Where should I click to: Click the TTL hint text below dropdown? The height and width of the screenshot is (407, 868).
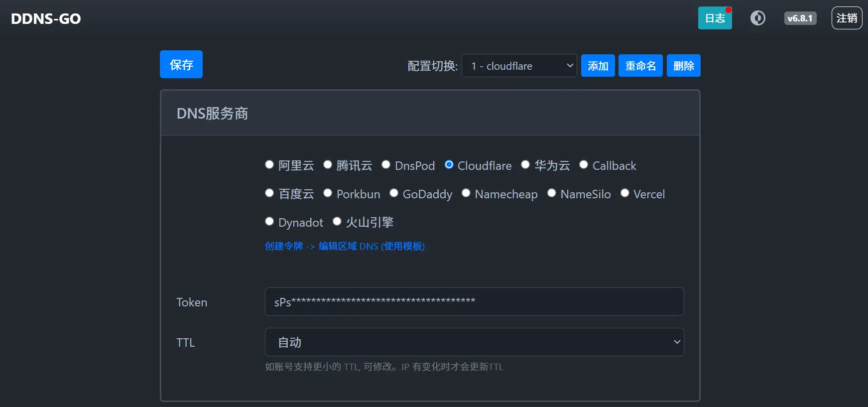click(384, 367)
